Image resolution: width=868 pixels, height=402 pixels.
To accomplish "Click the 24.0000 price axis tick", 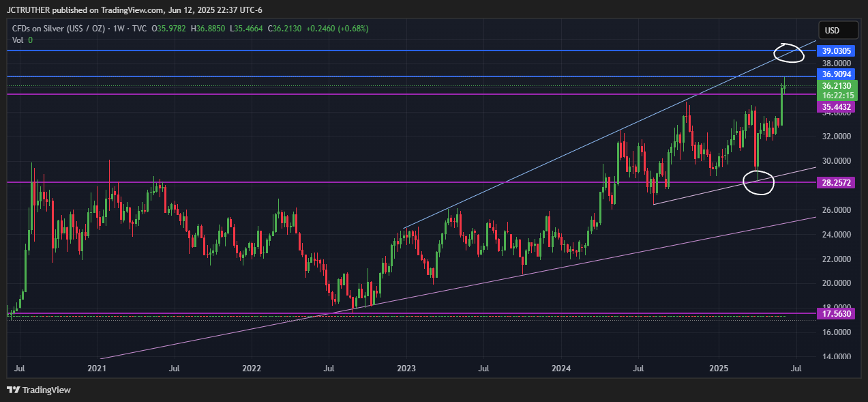I will [x=835, y=235].
